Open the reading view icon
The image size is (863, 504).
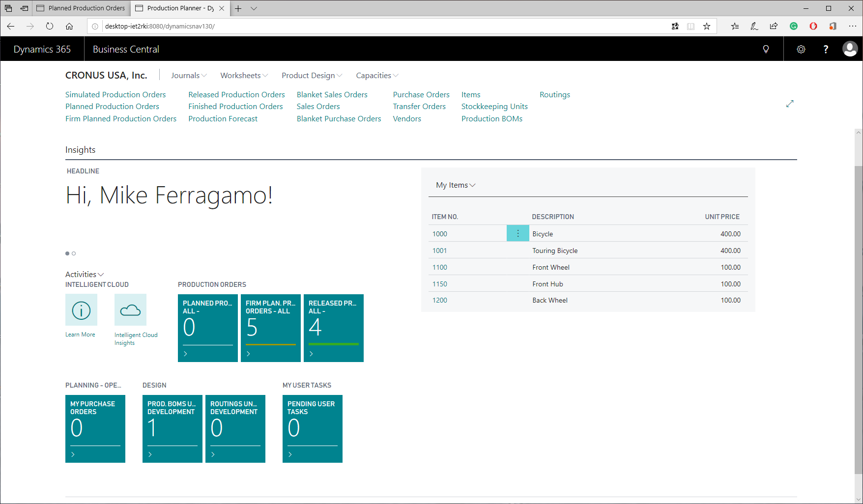click(691, 26)
